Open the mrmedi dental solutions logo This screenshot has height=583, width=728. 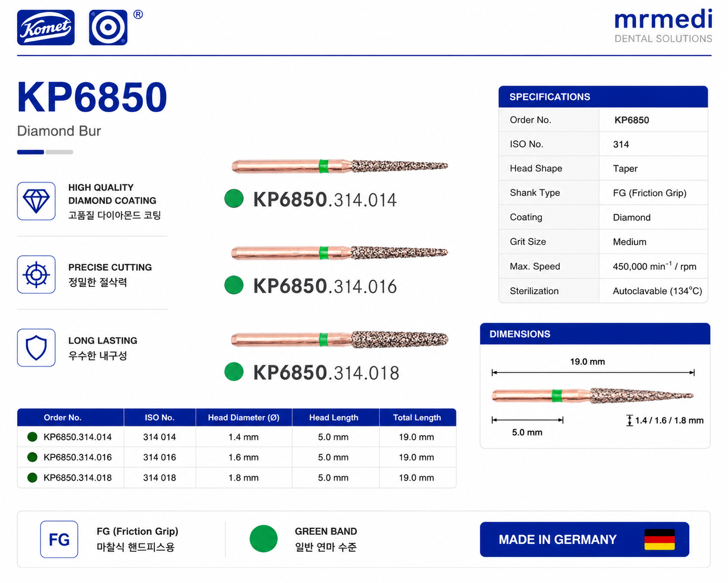tap(663, 26)
